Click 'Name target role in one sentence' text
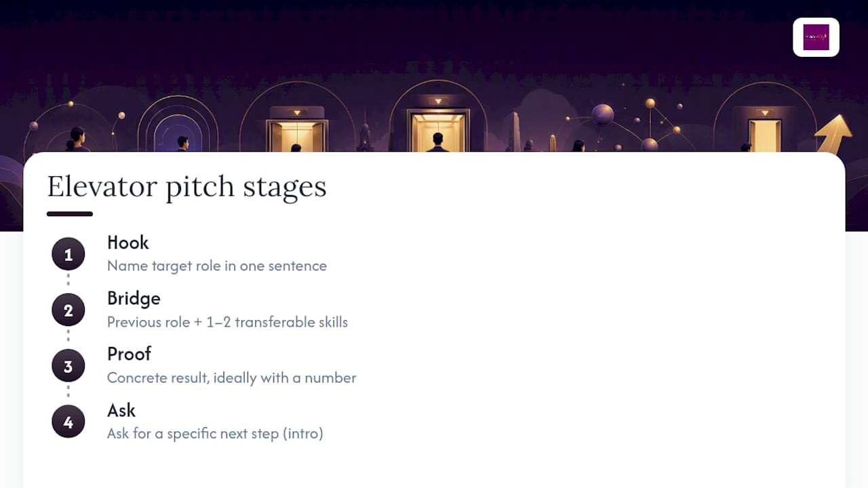Image resolution: width=868 pixels, height=488 pixels. coord(217,266)
